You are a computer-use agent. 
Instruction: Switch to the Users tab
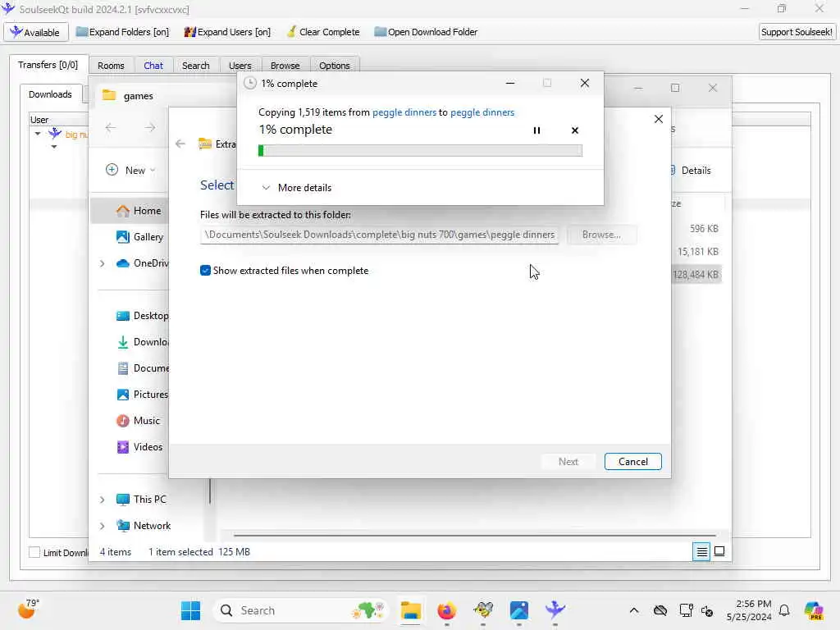[240, 66]
